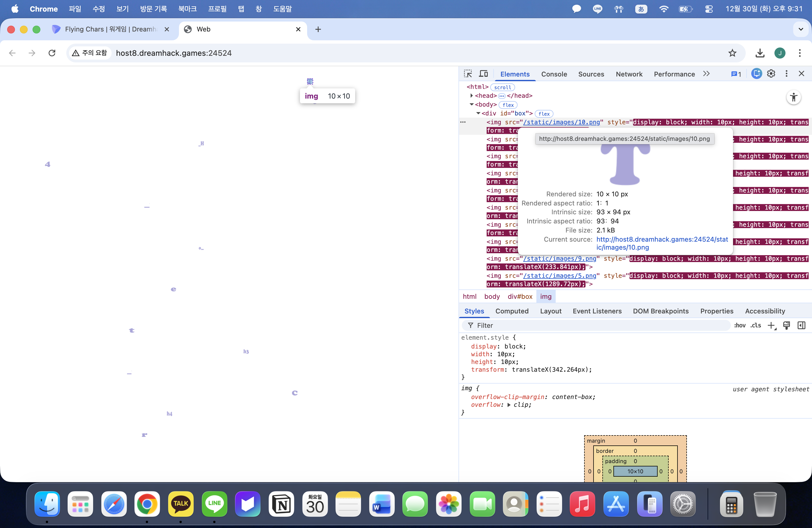Toggle the .cls element classes panel
Screen dimensions: 812x528
[x=756, y=325]
